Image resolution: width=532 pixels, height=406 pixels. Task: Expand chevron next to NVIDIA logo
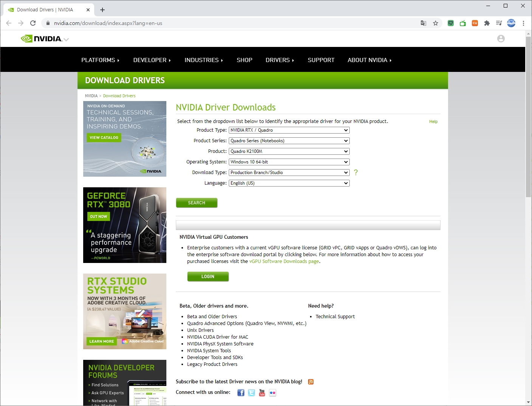66,39
